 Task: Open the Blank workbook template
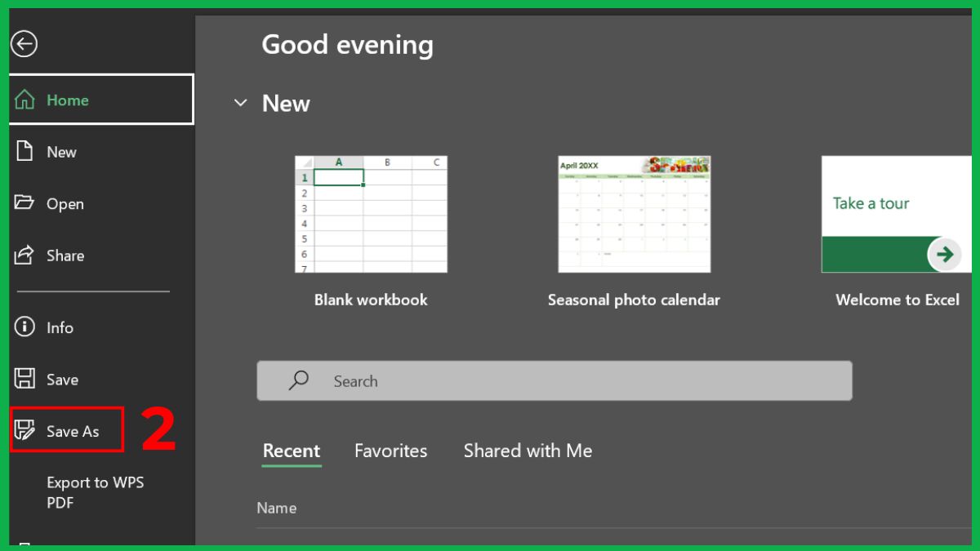[371, 214]
